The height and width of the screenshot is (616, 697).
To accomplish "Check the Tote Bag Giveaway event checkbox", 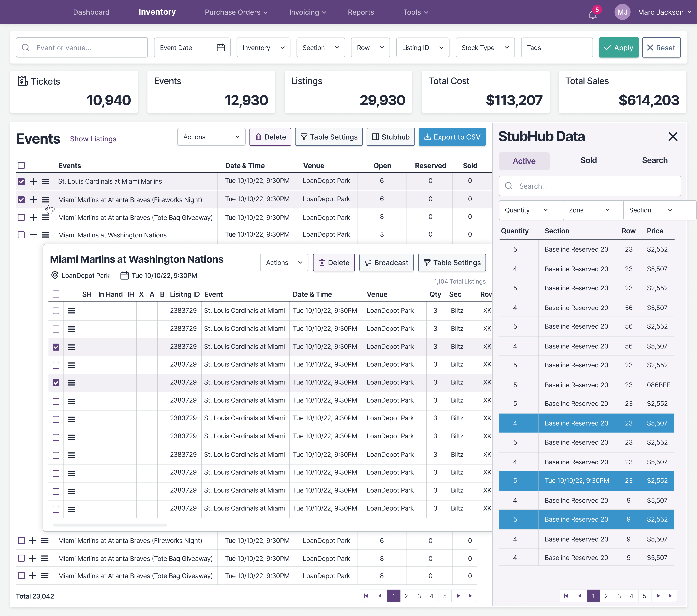I will [21, 217].
